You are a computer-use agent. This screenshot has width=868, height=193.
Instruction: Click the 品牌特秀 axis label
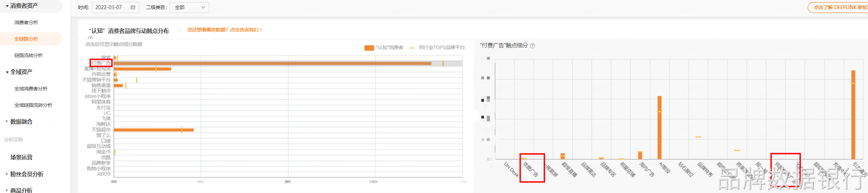705,170
